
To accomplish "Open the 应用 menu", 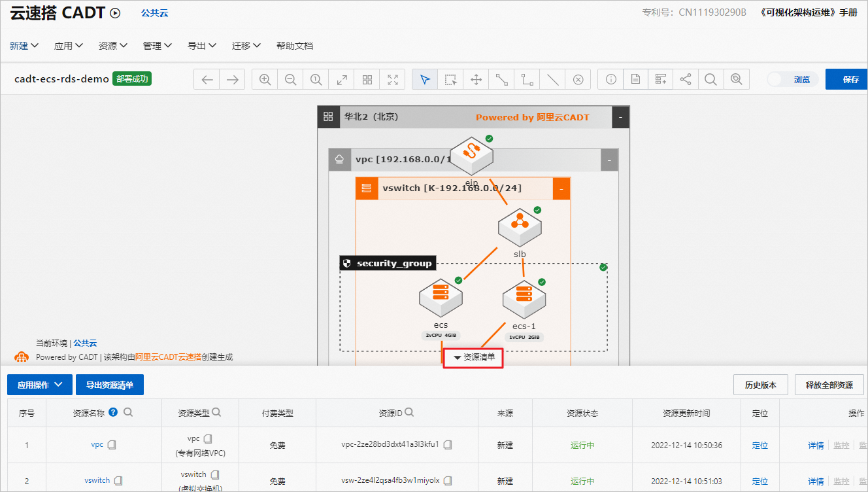I will (x=69, y=46).
